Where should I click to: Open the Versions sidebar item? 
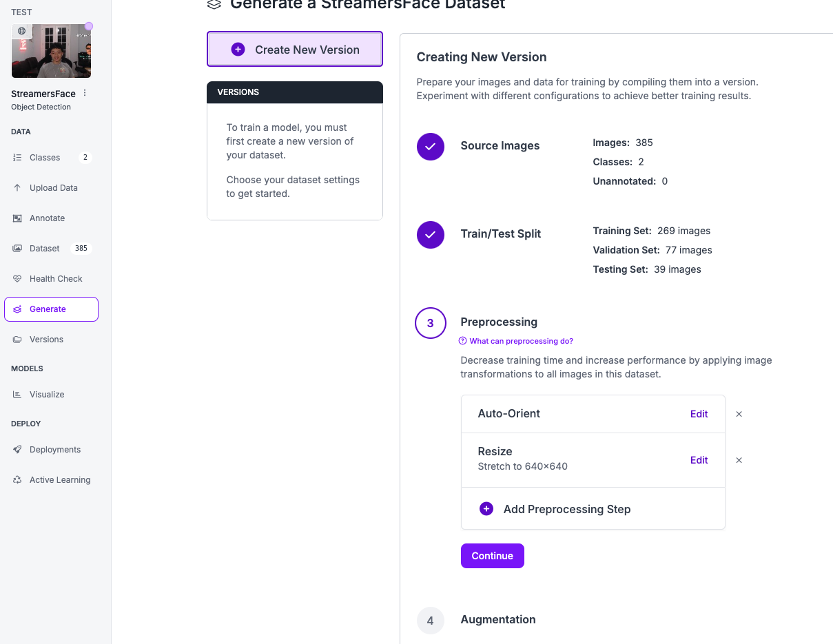pos(46,340)
